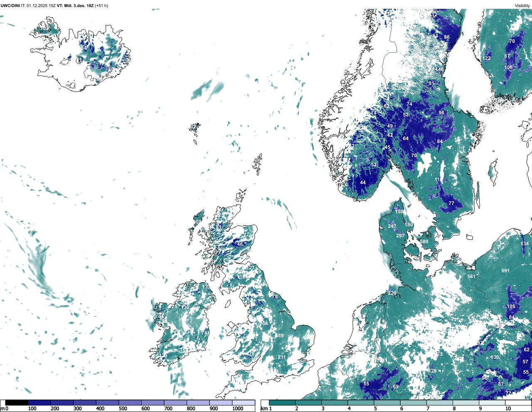Select the 5–6 km legend color block

point(387,402)
